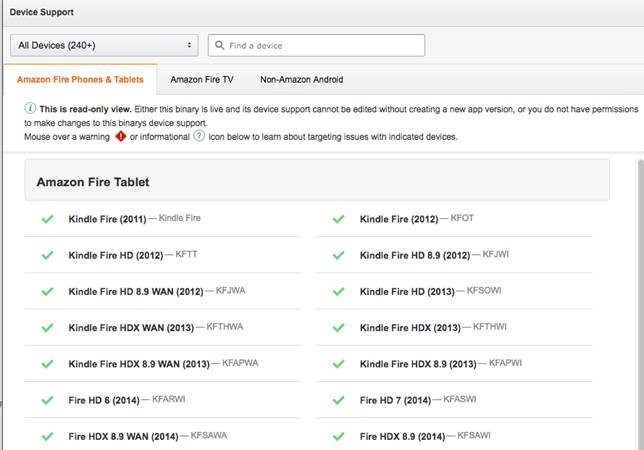Select the Kindle Fire HDX (2013) device name
Screen dimensions: 644x450
(410, 327)
